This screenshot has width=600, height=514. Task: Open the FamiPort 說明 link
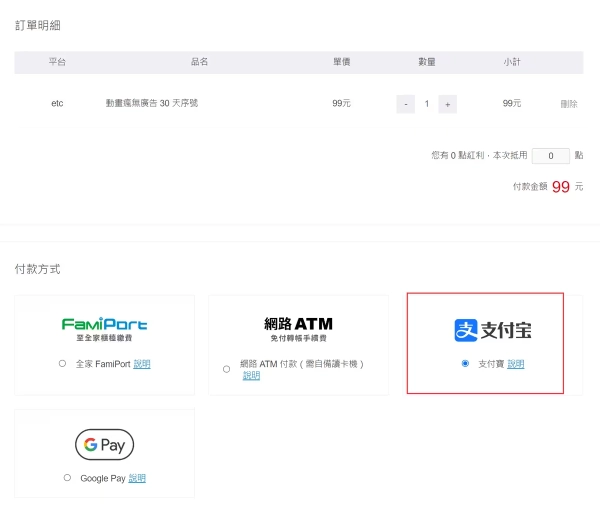142,364
